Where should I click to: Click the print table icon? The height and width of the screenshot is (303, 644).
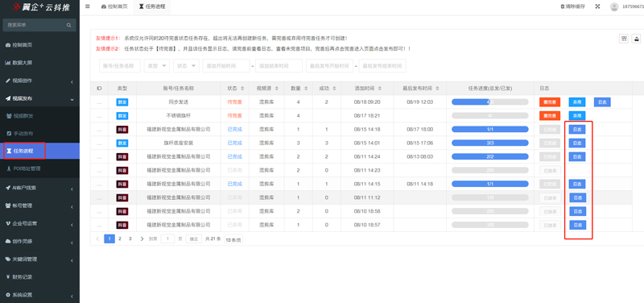[x=636, y=39]
